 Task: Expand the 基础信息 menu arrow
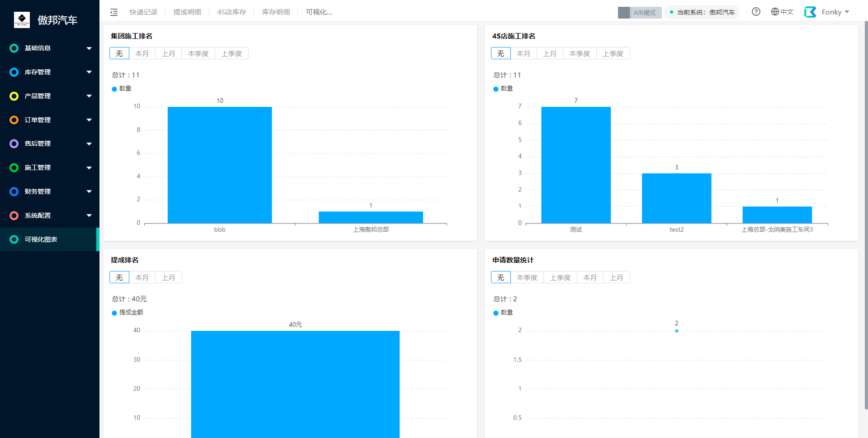pos(89,48)
